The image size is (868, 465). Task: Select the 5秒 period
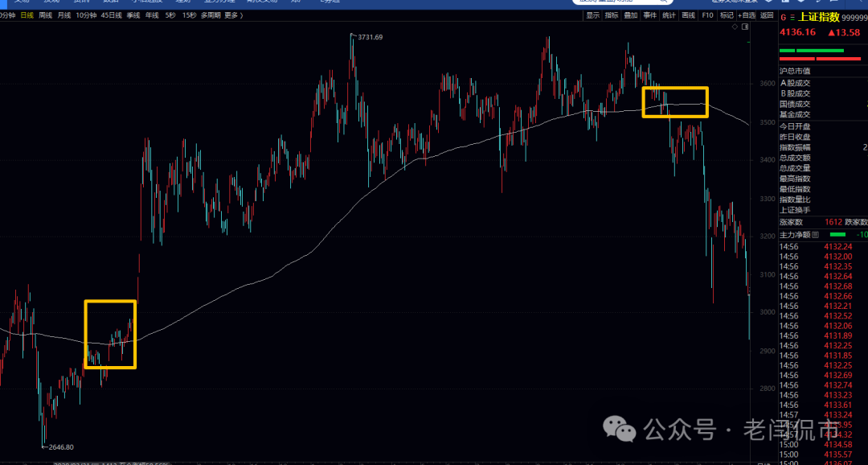(x=170, y=15)
